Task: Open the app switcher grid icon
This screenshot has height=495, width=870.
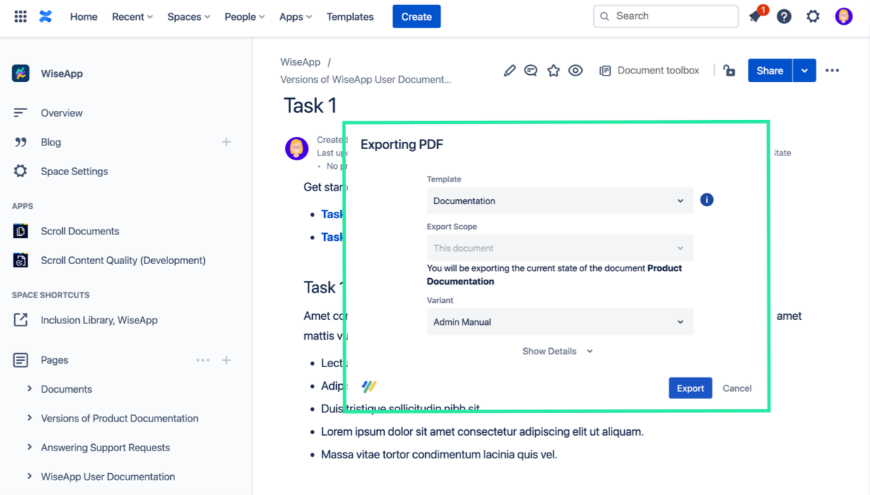Action: [x=21, y=17]
